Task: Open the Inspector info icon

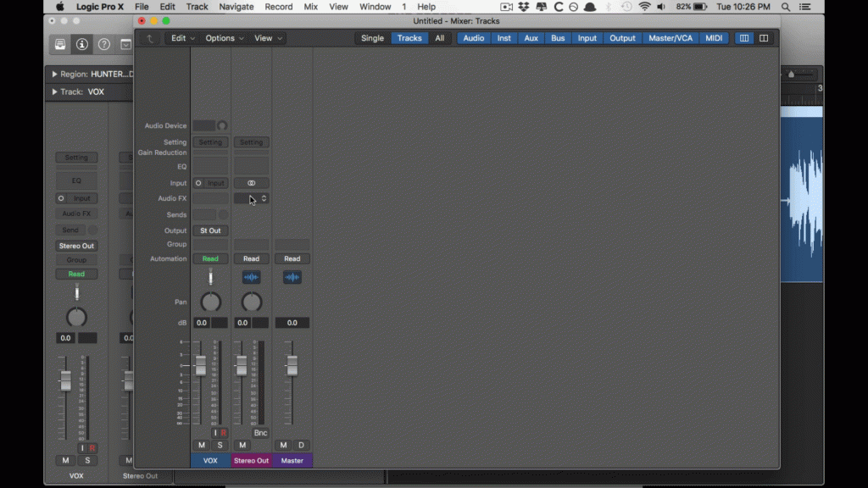Action: 82,44
